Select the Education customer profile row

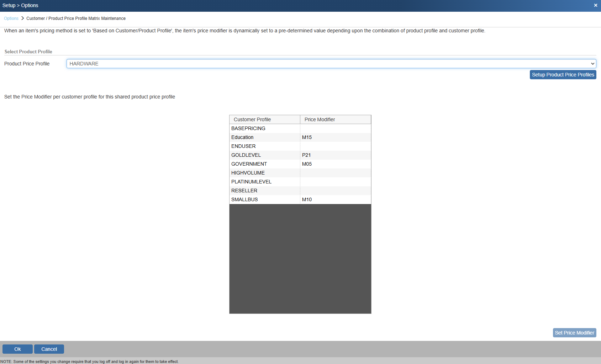[242, 137]
